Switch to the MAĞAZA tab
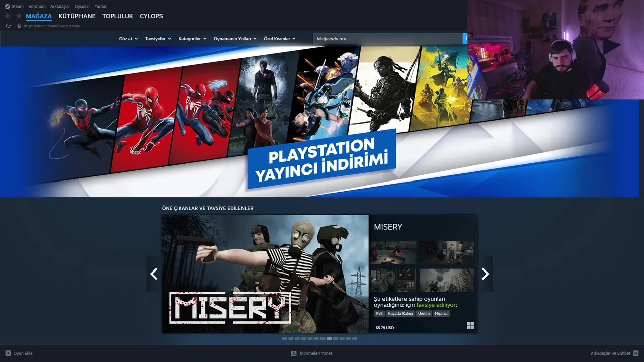The width and height of the screenshot is (644, 362). pyautogui.click(x=39, y=16)
